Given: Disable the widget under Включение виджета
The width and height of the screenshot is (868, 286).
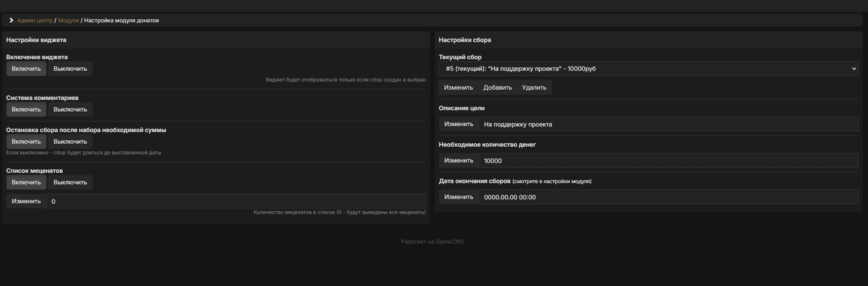Looking at the screenshot, I should 70,69.
